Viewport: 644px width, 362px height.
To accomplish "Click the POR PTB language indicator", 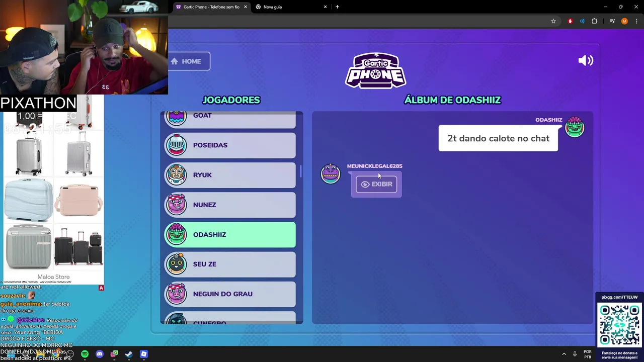I will 587,354.
